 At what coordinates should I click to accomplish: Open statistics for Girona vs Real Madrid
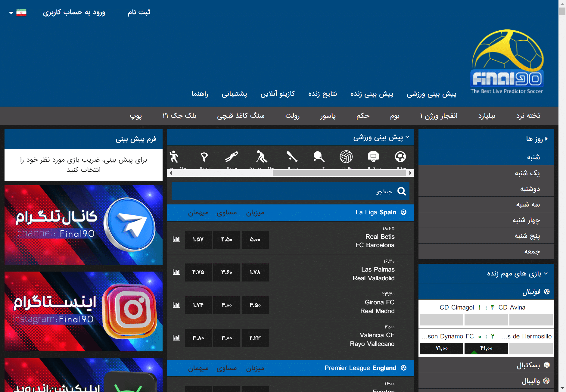coord(176,305)
